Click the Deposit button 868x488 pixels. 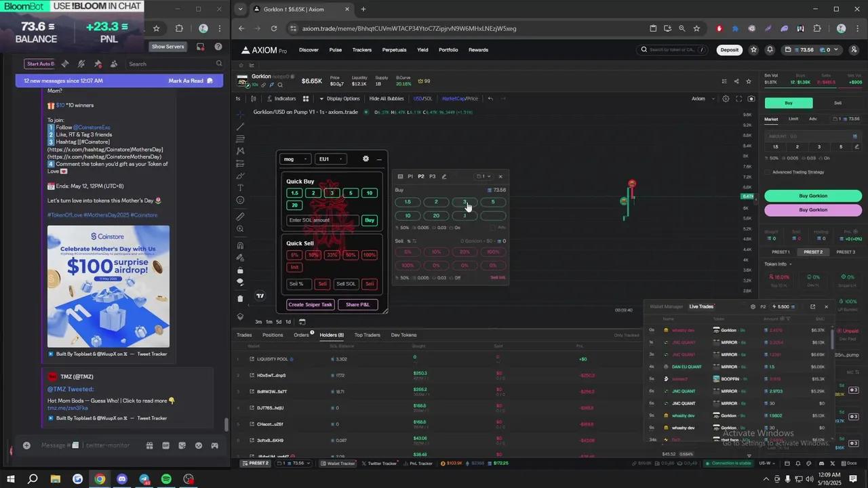click(730, 49)
